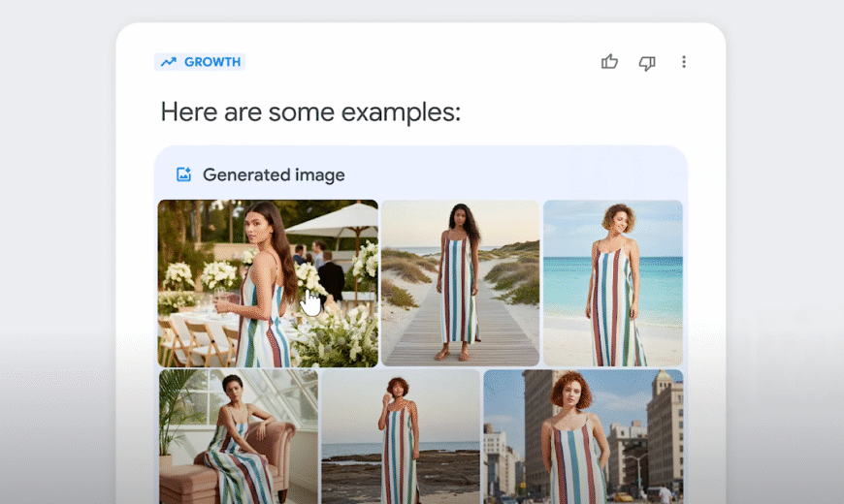This screenshot has width=844, height=504.
Task: Open the city street dress image
Action: [x=583, y=436]
